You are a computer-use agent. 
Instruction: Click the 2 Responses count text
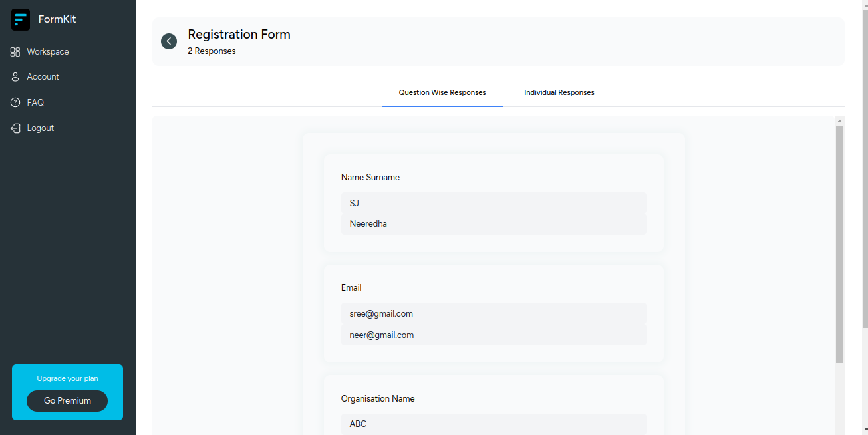click(x=212, y=51)
